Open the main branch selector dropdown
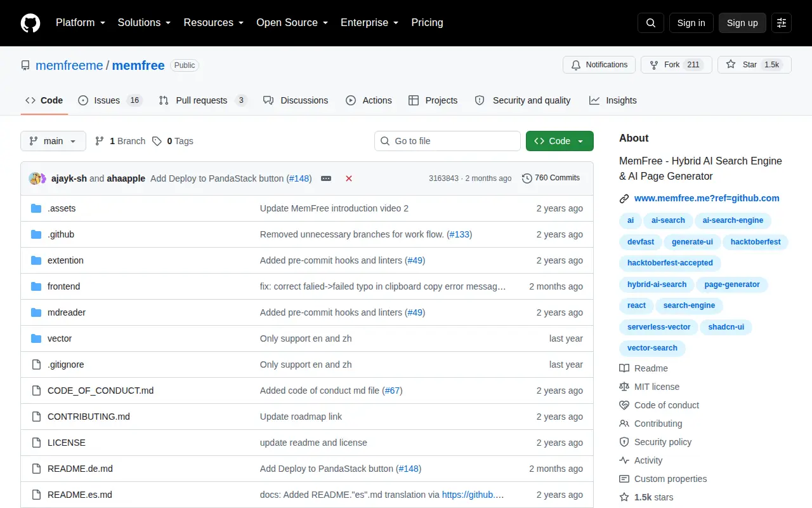Viewport: 812px width, 508px height. pos(53,141)
